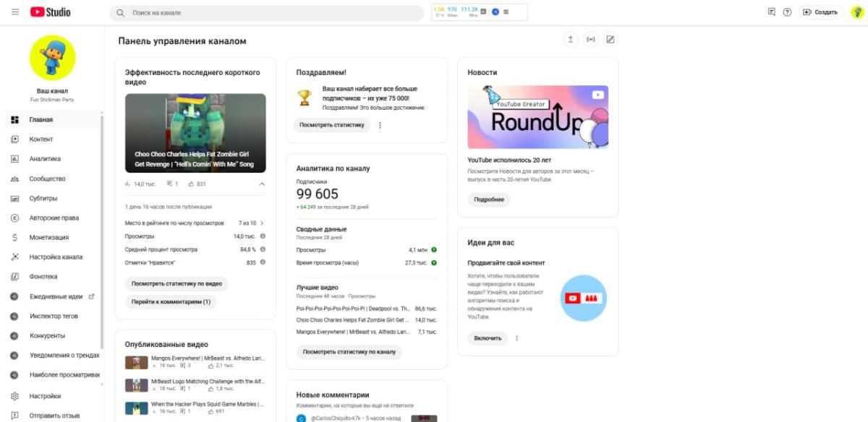Open more options beside Включить
868x422 pixels.
tap(517, 337)
